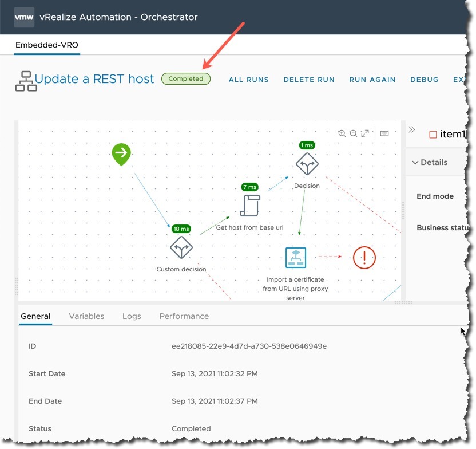Select the green start node
This screenshot has width=476, height=449.
121,154
